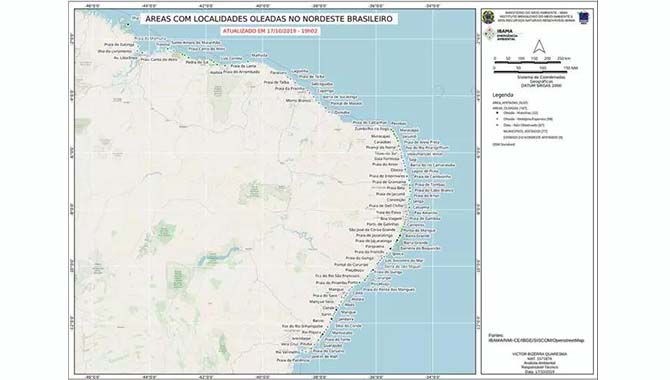Click the Brazilian coat of arms emblem
The height and width of the screenshot is (380, 670).
(x=488, y=18)
